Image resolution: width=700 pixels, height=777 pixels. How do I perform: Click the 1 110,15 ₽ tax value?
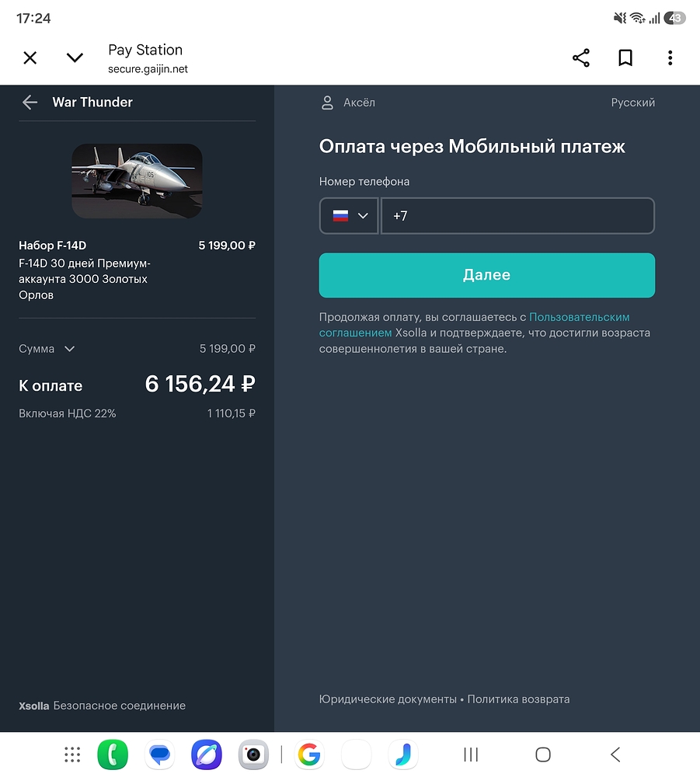click(x=232, y=413)
